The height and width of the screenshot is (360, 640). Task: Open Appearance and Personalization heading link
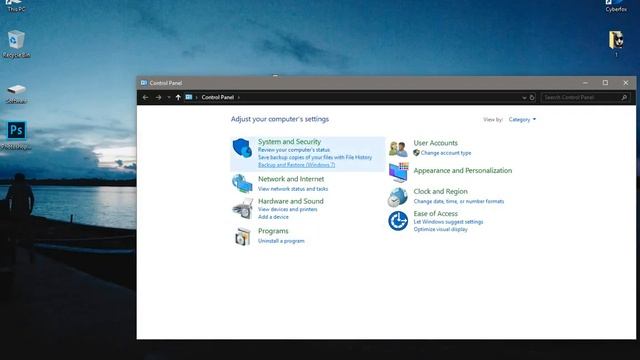[463, 171]
